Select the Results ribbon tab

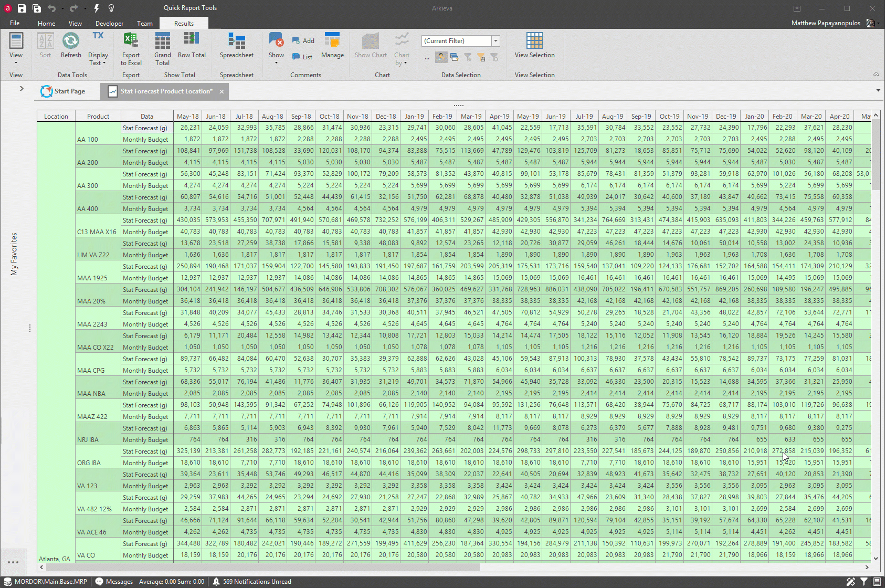(x=184, y=23)
